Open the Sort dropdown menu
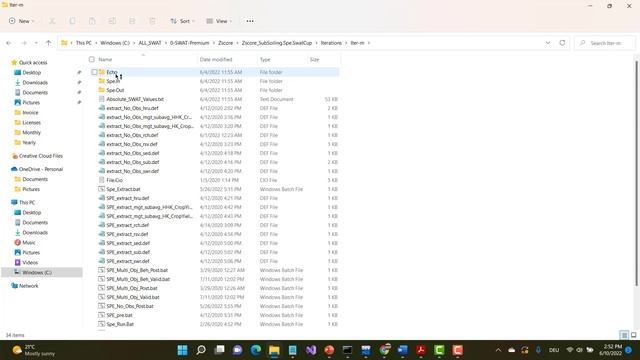Viewport: 640px width, 360px height. coord(182,21)
